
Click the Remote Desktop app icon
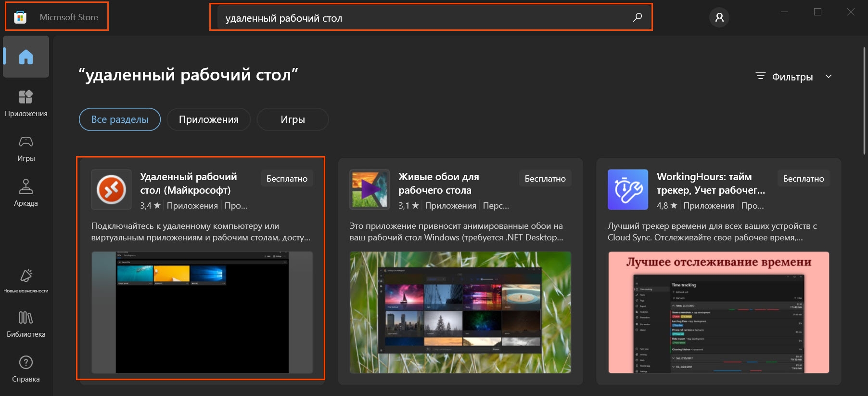click(112, 189)
